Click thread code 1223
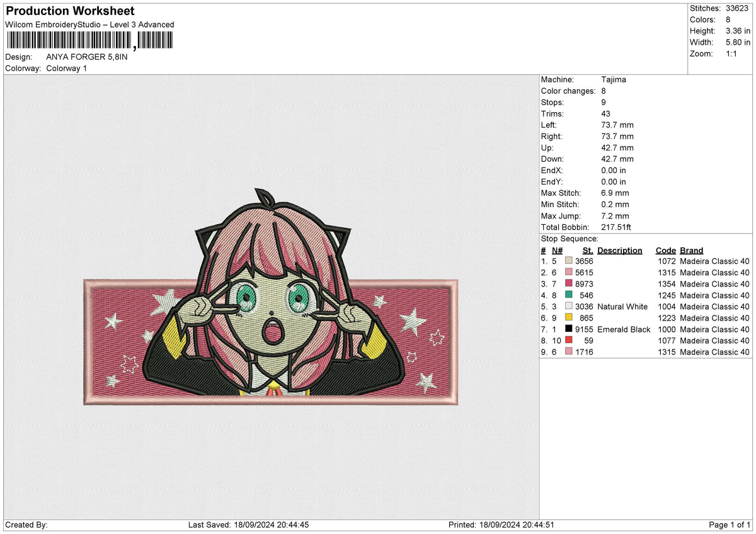This screenshot has height=534, width=756. pyautogui.click(x=667, y=318)
